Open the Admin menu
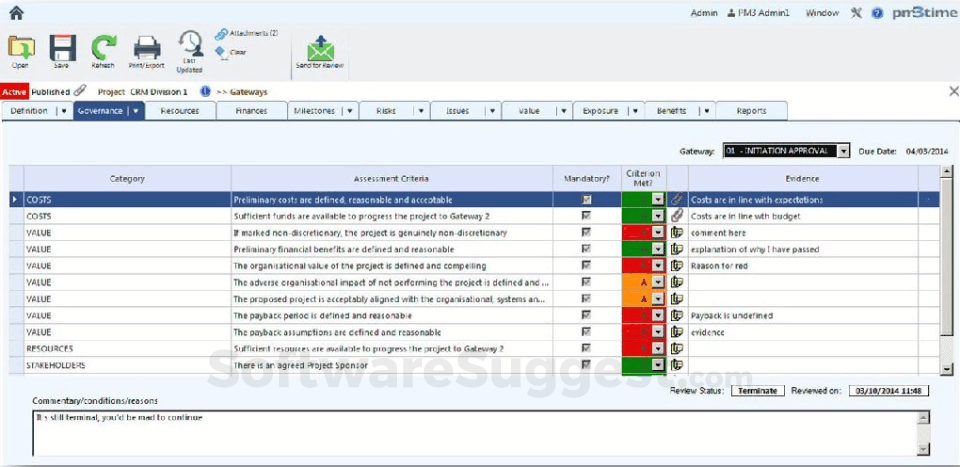 (704, 13)
